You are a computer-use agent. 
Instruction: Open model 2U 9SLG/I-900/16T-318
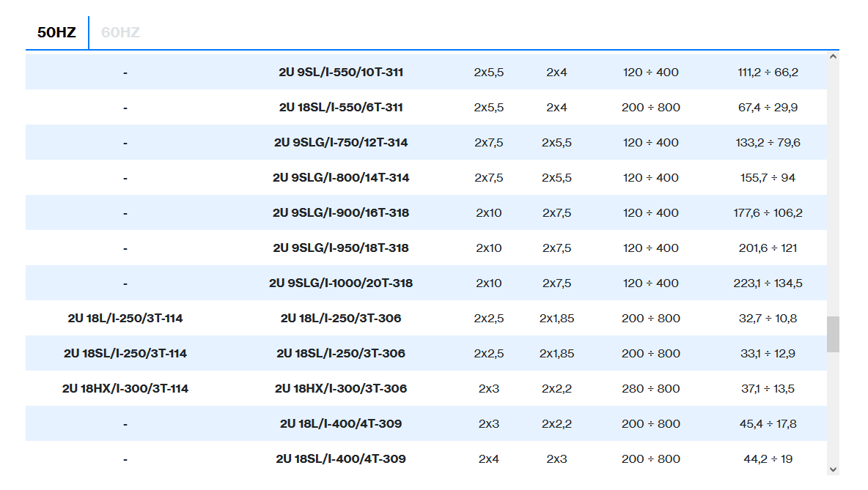(x=341, y=213)
